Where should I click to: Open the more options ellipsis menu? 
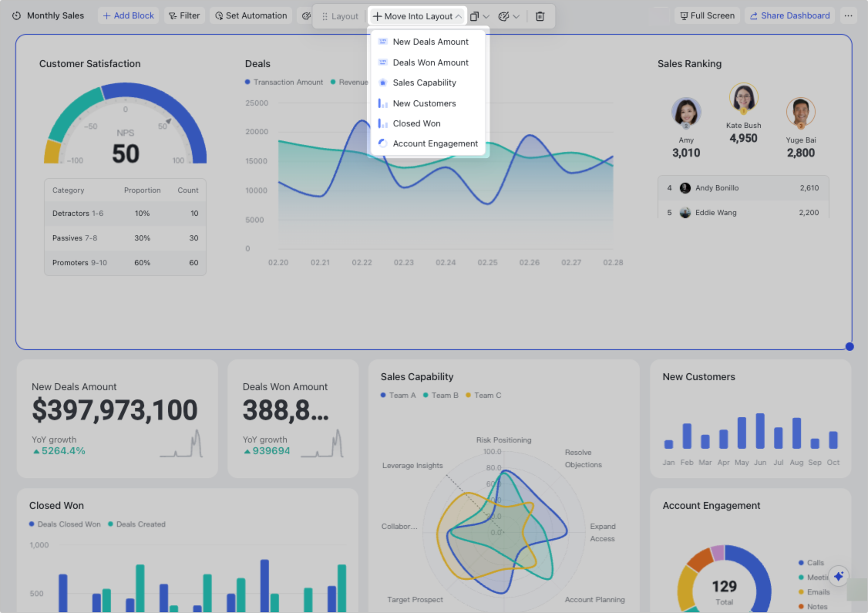pos(849,15)
